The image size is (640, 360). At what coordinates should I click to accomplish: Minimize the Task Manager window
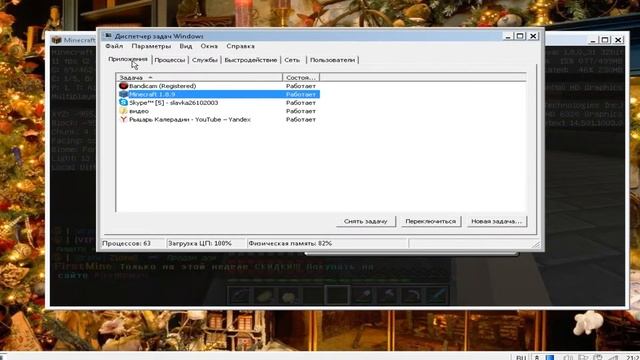508,36
